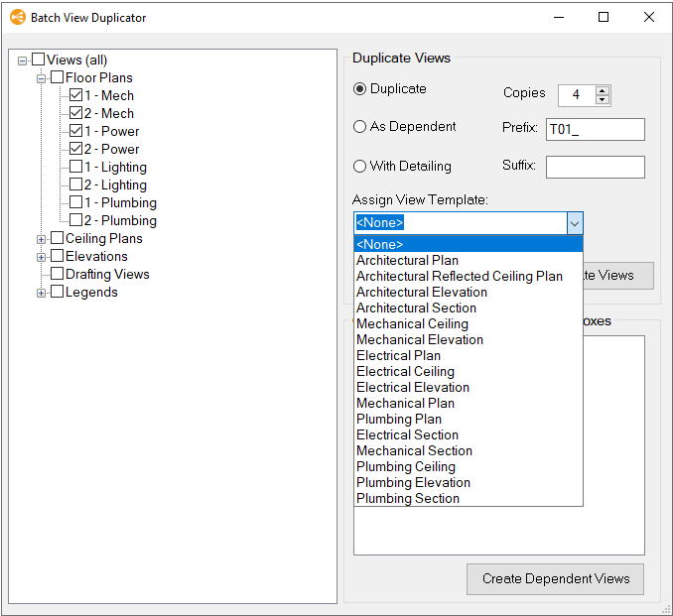Check the Views (all) checkbox
The image size is (673, 616).
38,60
